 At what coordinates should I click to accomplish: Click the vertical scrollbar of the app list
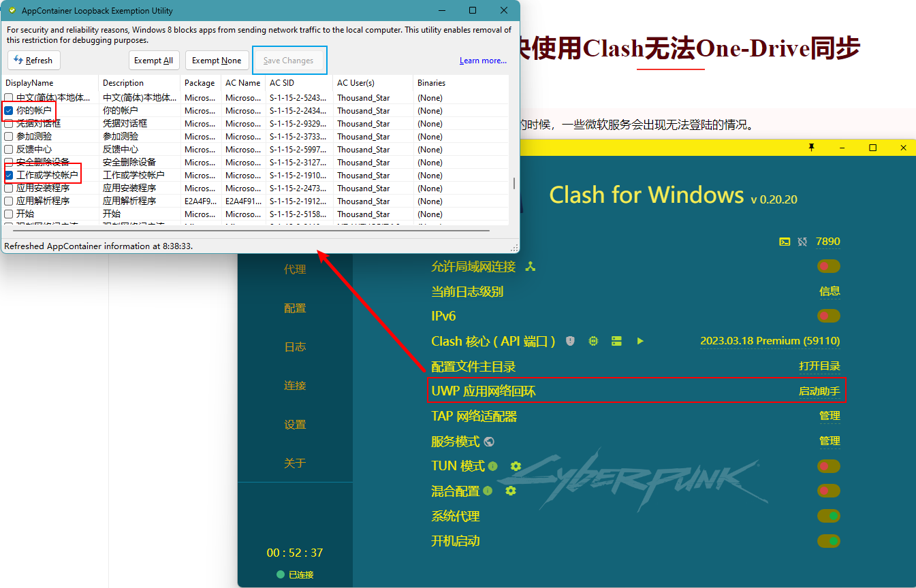click(514, 184)
